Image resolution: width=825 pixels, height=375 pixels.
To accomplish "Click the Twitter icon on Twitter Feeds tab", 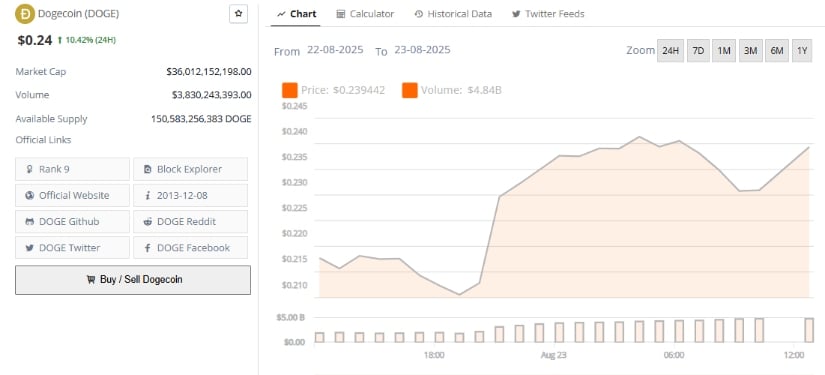I will tap(516, 14).
